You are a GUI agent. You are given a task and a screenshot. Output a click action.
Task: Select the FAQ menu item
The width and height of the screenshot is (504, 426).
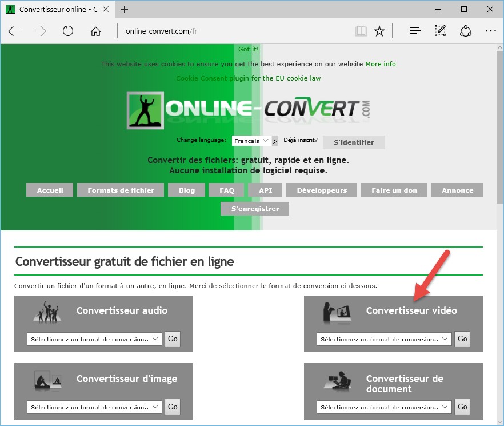[226, 190]
